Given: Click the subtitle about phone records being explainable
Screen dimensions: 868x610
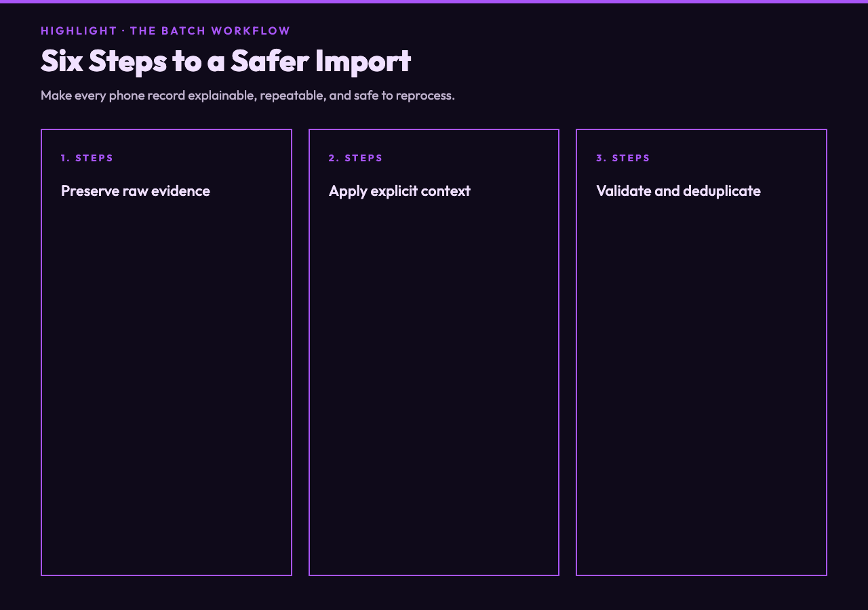Looking at the screenshot, I should coord(248,95).
